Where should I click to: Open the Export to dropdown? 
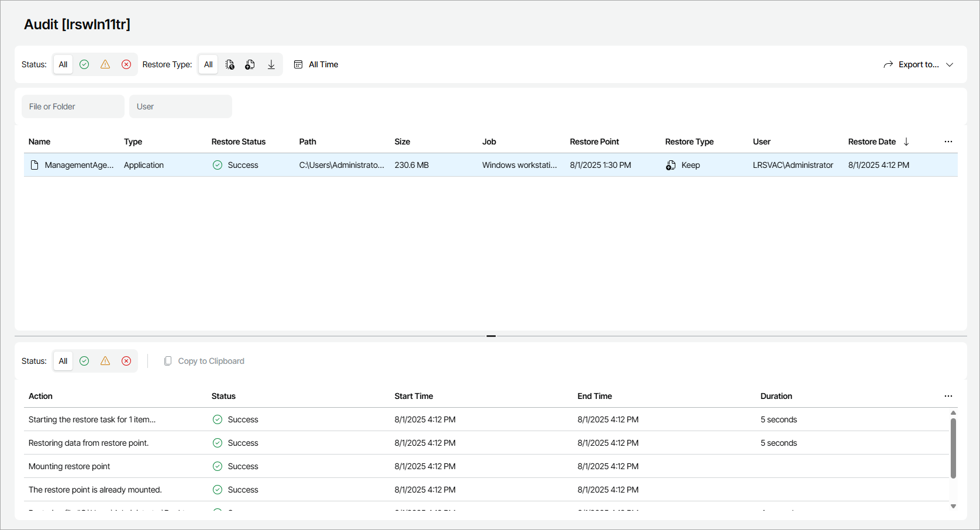click(x=918, y=64)
